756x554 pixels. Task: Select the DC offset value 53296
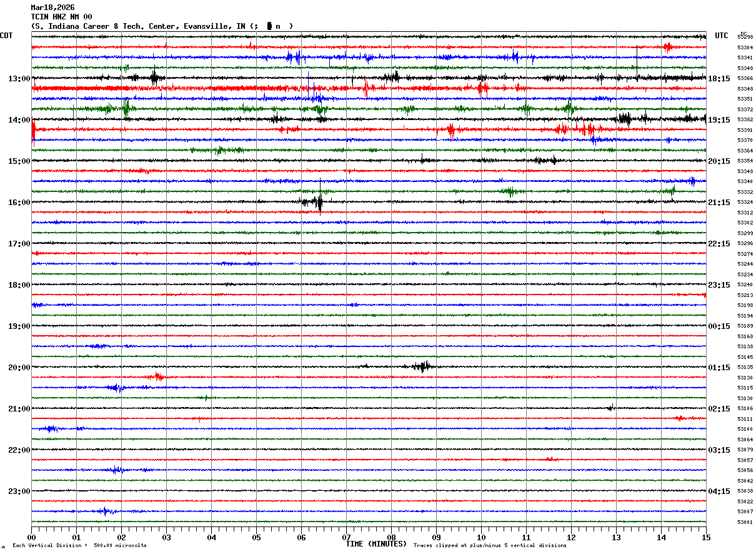[x=745, y=243]
